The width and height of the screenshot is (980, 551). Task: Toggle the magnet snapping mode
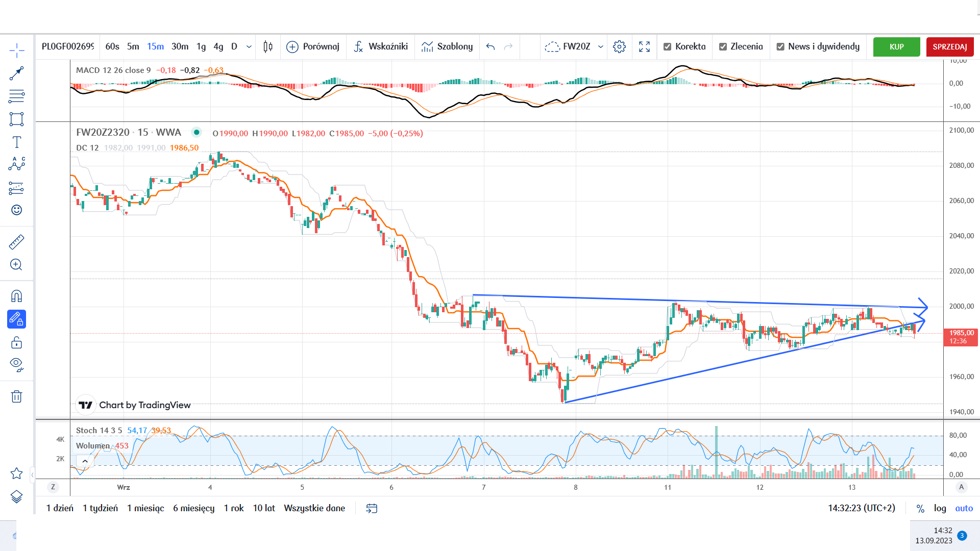click(x=16, y=296)
